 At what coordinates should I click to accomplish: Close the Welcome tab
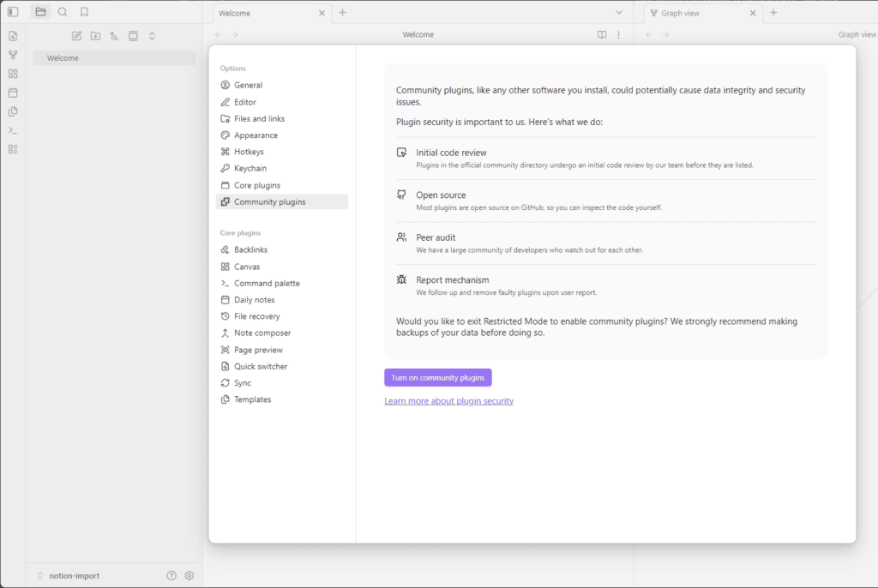click(322, 13)
